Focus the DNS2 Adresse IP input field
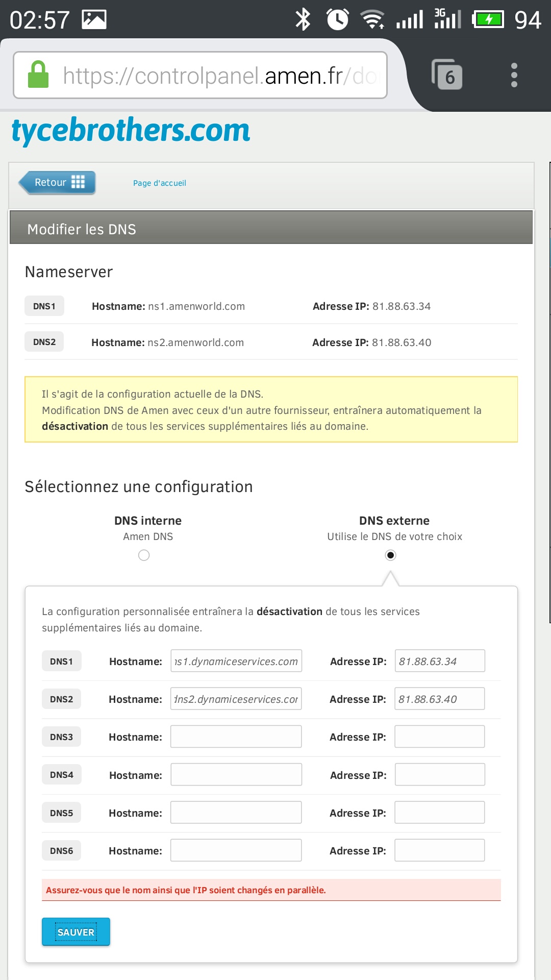The width and height of the screenshot is (551, 980). [440, 699]
